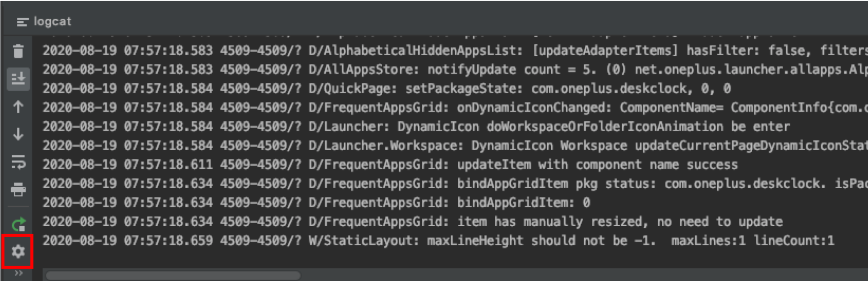Open logcat settings gear icon

click(x=18, y=251)
